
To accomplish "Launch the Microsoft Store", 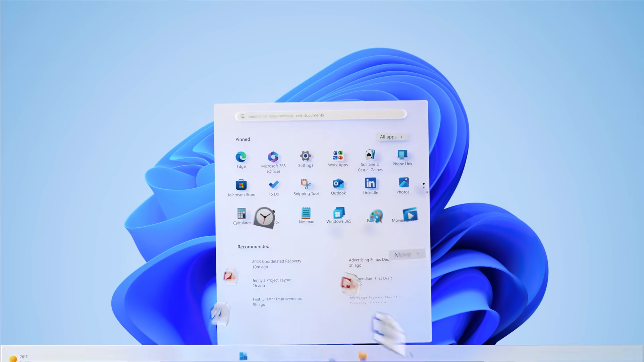I will tap(241, 185).
